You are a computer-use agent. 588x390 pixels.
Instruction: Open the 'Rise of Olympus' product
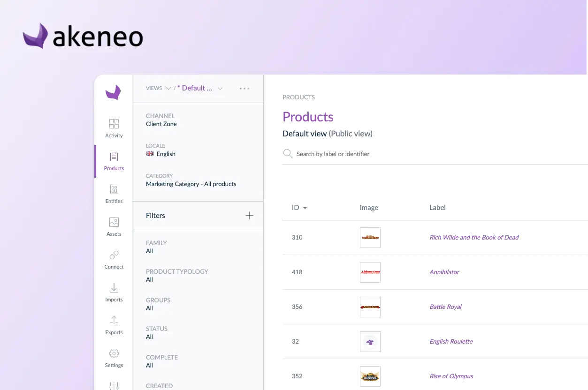(x=451, y=376)
